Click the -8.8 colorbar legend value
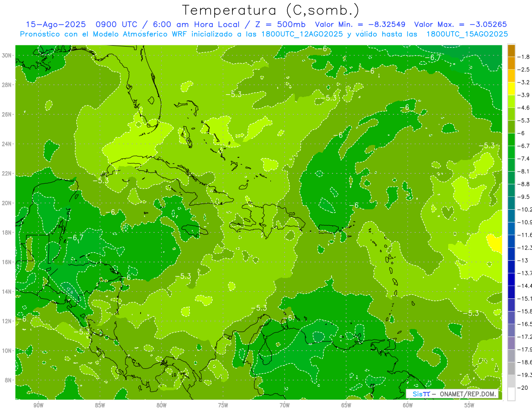This screenshot has height=411, width=532. 524,184
